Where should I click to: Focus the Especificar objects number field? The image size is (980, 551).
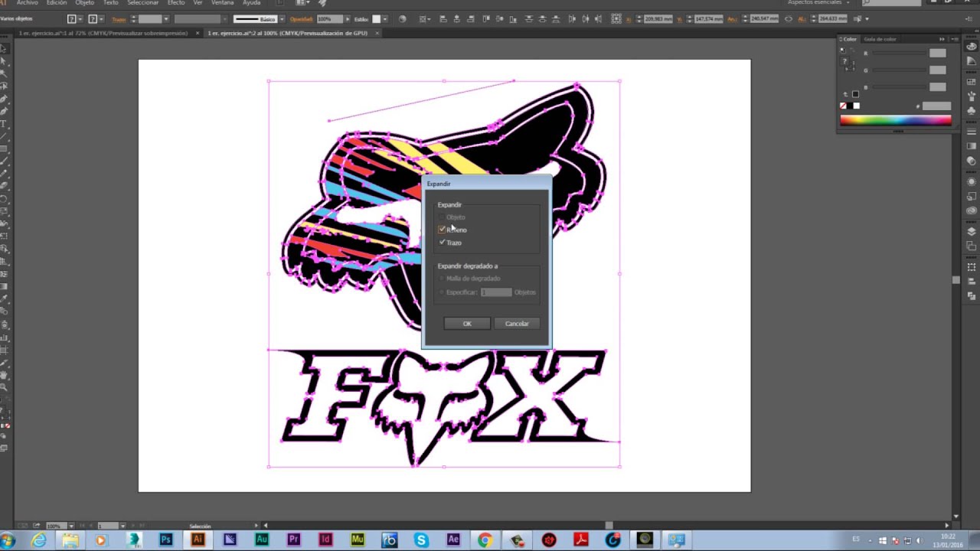point(496,292)
